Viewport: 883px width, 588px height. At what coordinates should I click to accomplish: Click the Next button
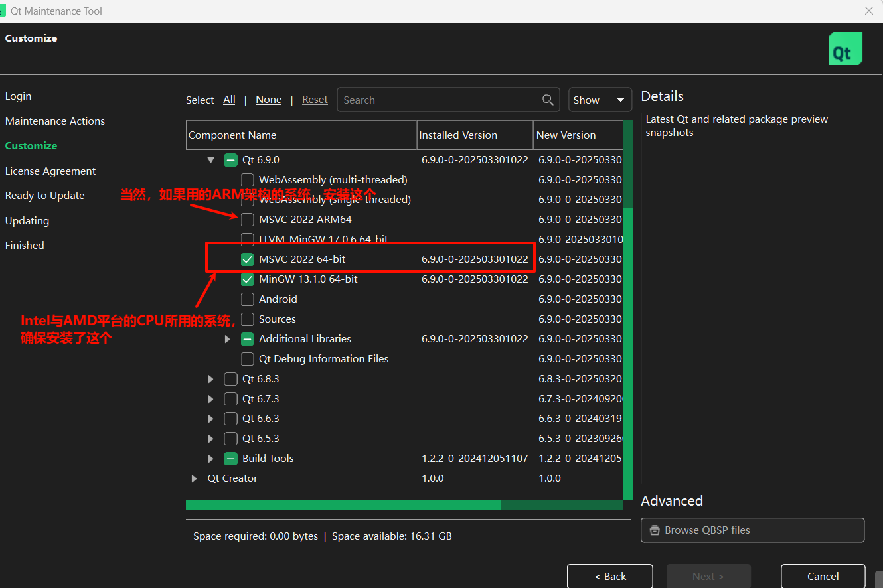pyautogui.click(x=708, y=576)
